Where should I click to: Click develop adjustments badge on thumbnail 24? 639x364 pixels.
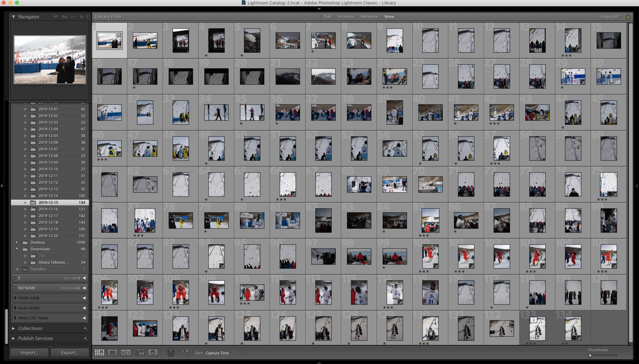point(404,82)
